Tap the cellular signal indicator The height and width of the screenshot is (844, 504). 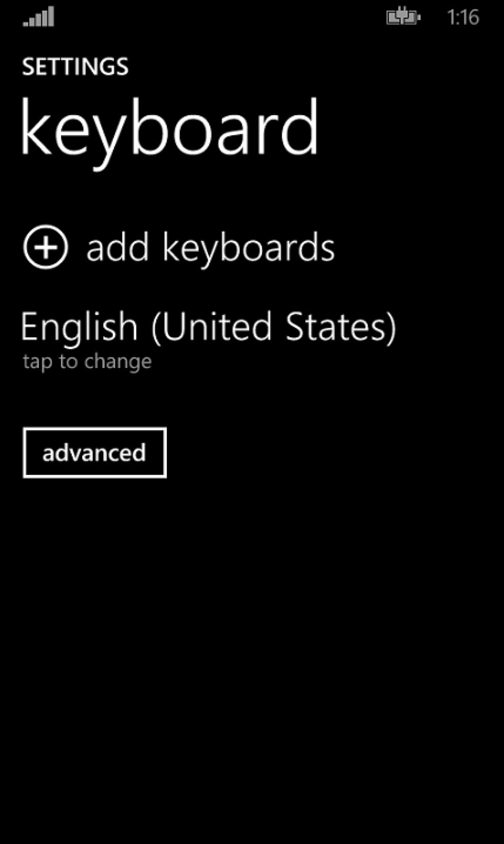(x=39, y=17)
